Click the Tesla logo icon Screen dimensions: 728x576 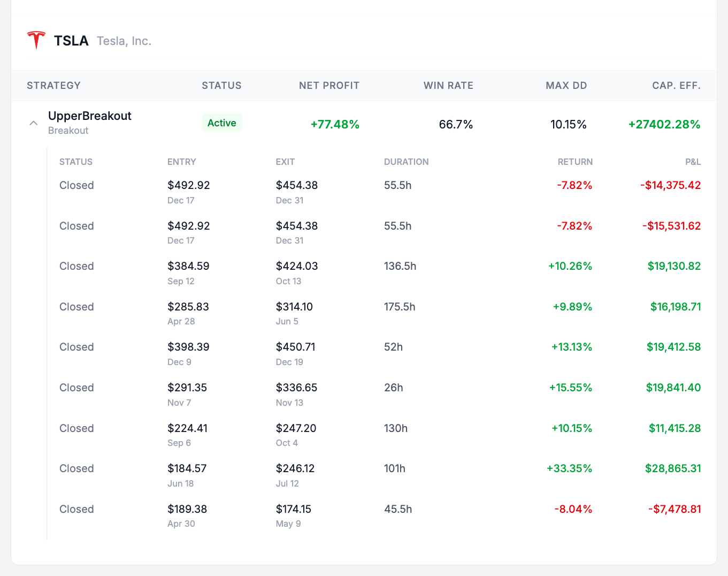(36, 40)
